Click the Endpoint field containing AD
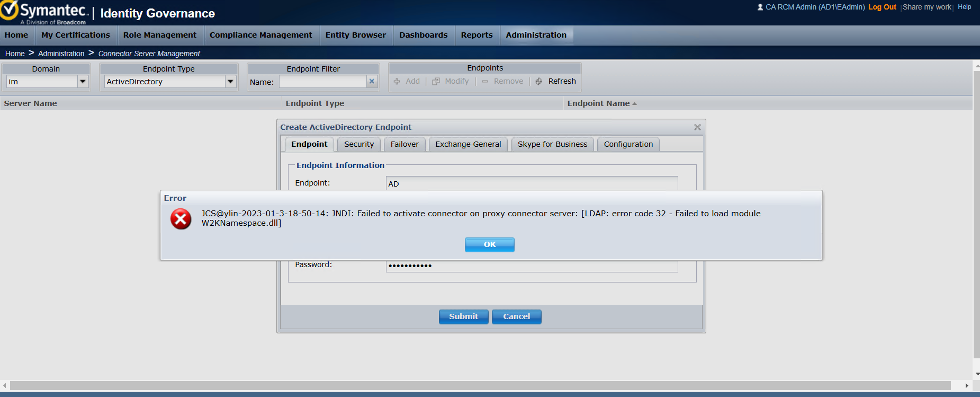The image size is (980, 397). [532, 183]
